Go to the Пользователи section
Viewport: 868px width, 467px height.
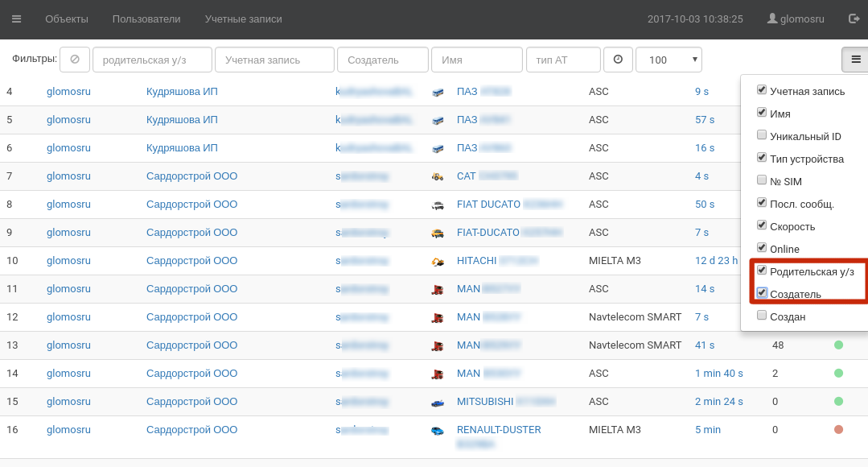(x=146, y=19)
